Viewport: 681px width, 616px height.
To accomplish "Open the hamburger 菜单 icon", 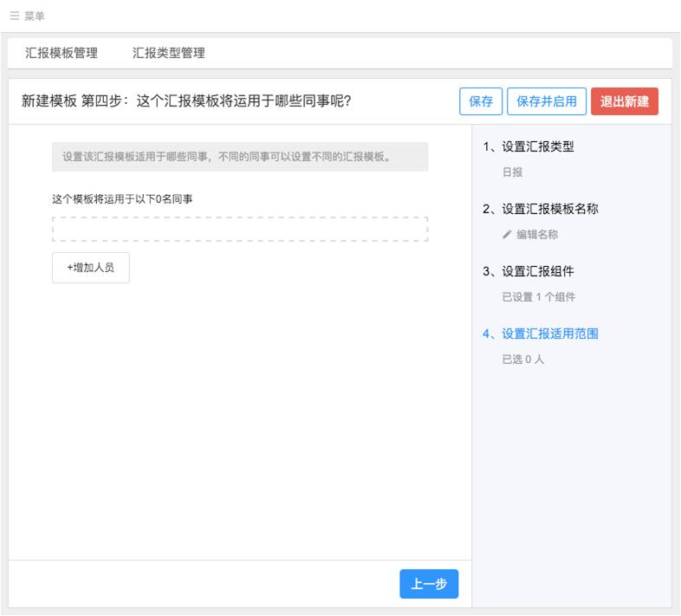I will tap(14, 16).
